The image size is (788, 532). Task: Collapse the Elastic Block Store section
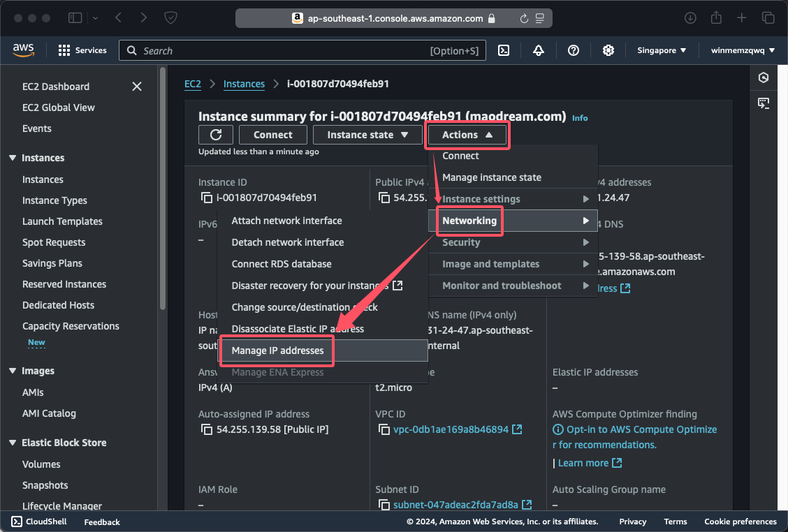click(13, 443)
